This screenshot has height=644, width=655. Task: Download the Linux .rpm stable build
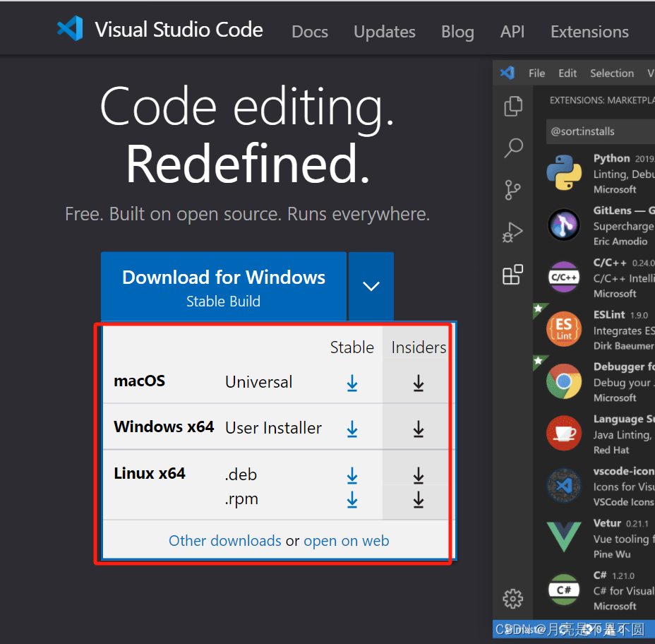[x=352, y=499]
